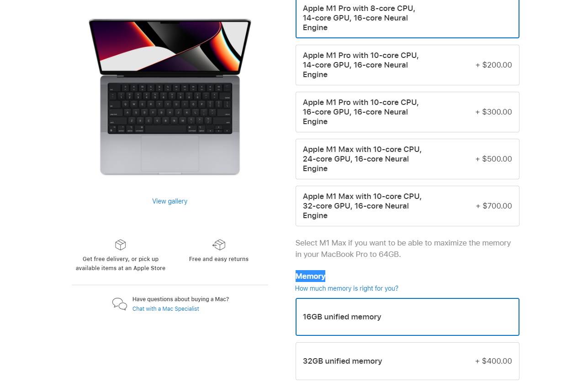Click the highlighted Memory heading
This screenshot has width=588, height=381.
pyautogui.click(x=310, y=276)
